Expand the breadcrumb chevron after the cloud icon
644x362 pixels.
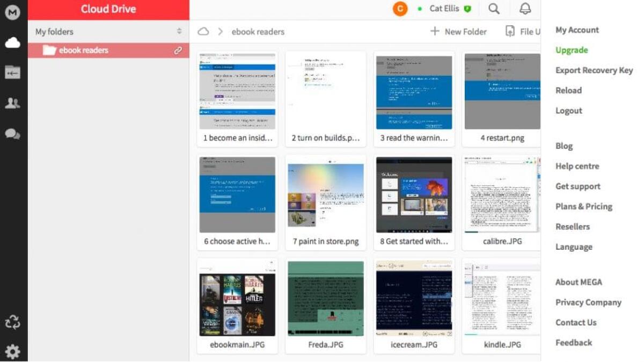220,32
